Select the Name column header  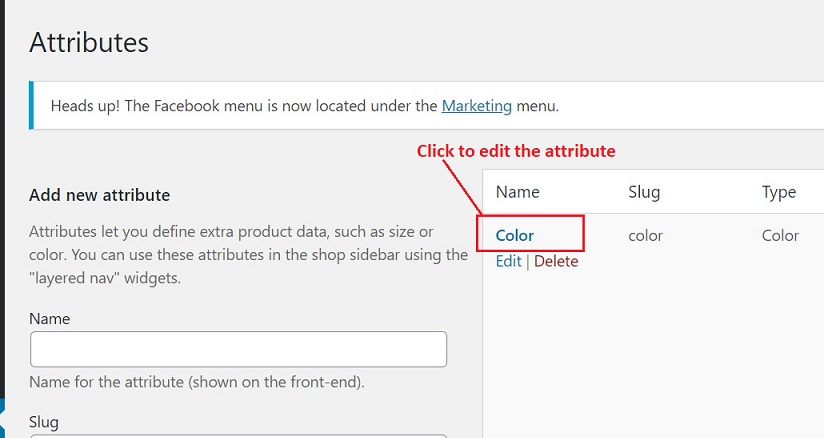tap(517, 192)
